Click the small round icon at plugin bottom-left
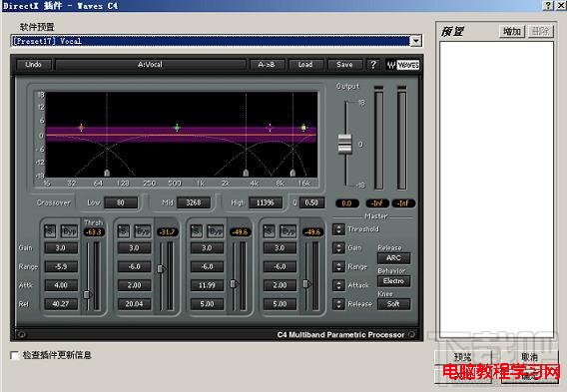Image resolution: width=567 pixels, height=392 pixels. click(21, 334)
